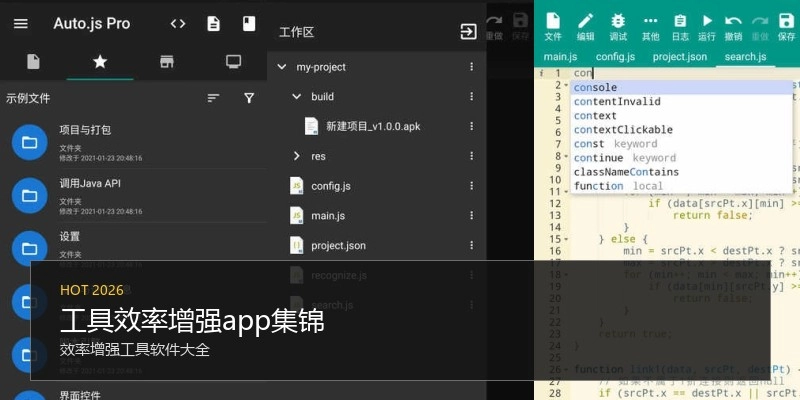The width and height of the screenshot is (800, 400).
Task: Open project.json in workspace tree
Action: pos(338,245)
